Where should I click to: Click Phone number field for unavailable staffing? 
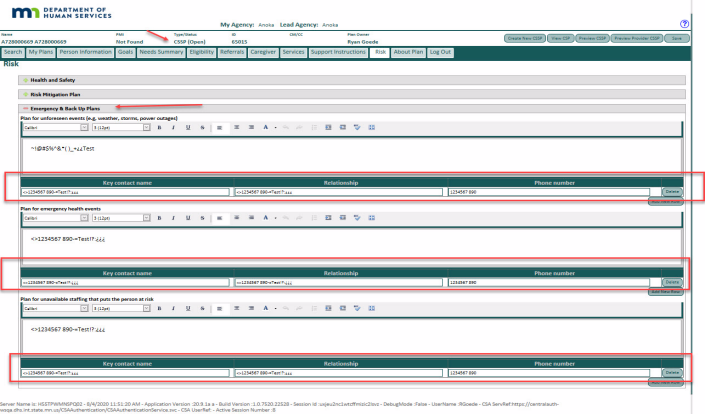(x=549, y=373)
